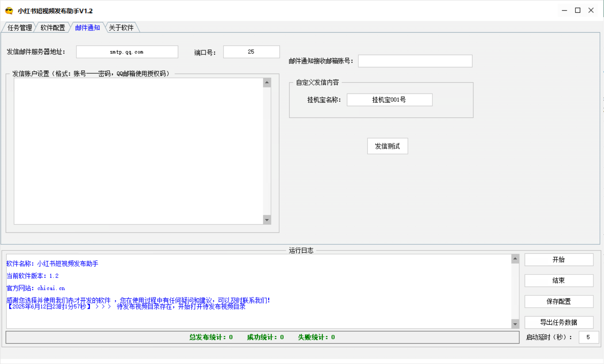Click the 开始 button
The width and height of the screenshot is (604, 364).
(x=559, y=260)
